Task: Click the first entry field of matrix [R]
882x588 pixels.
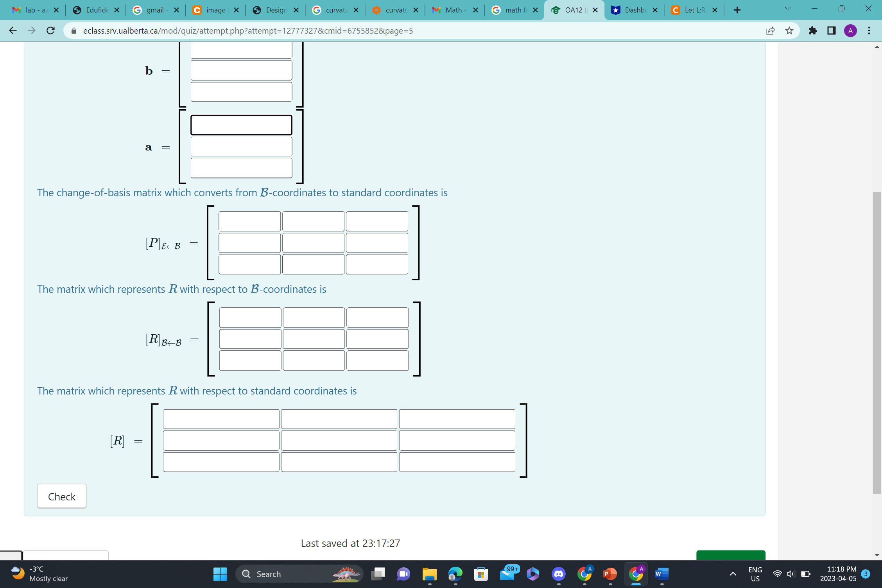Action: 221,419
